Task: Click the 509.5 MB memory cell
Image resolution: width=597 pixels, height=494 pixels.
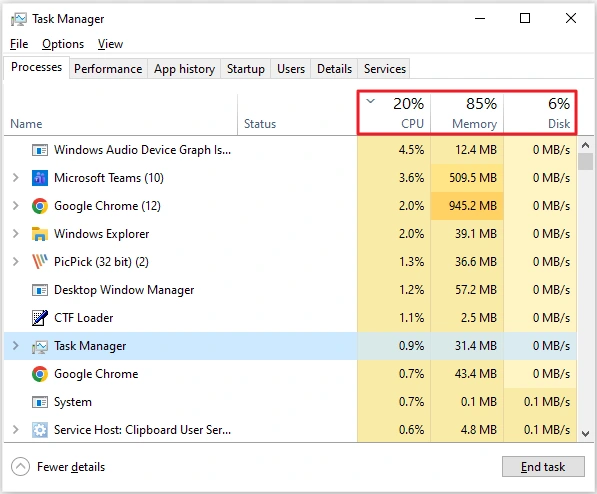Action: tap(467, 178)
